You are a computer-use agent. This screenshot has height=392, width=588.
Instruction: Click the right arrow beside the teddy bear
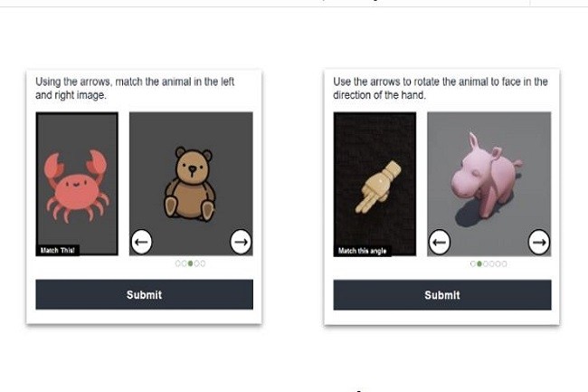click(240, 242)
